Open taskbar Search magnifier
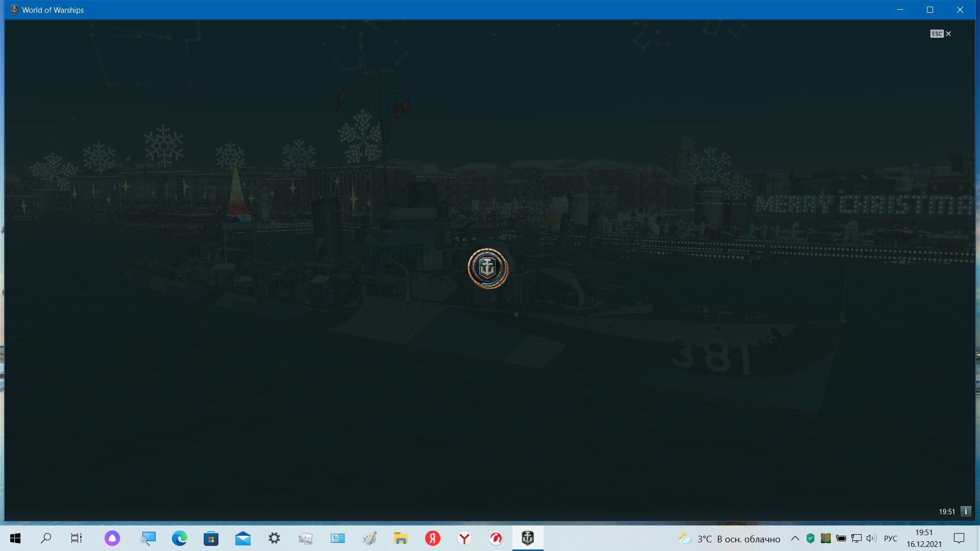The image size is (980, 551). (46, 538)
